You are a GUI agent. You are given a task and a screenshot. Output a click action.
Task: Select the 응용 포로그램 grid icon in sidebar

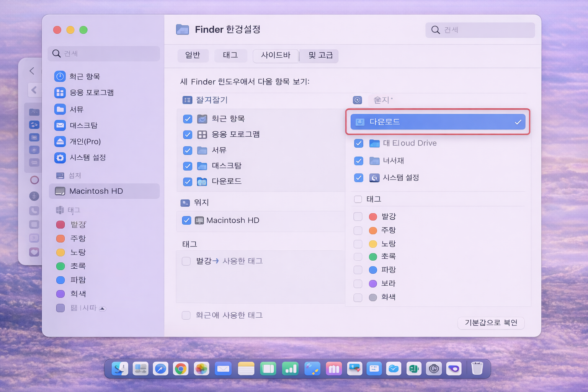click(x=60, y=93)
